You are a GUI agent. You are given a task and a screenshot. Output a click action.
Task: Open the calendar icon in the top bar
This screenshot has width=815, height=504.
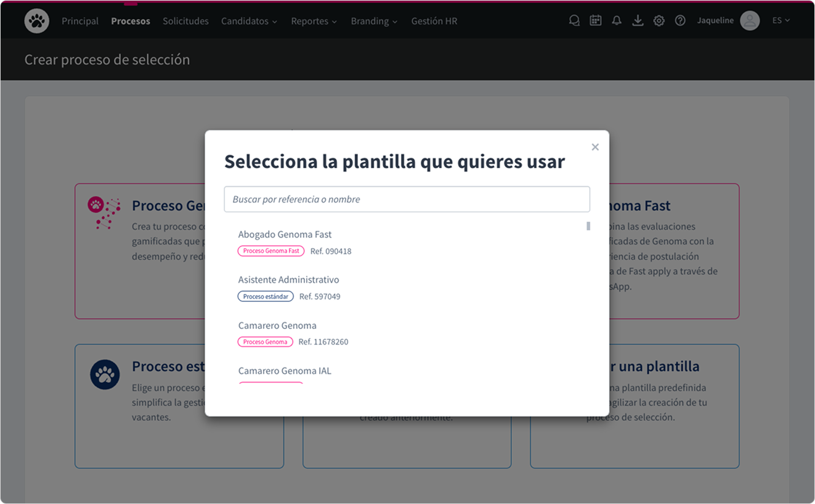(x=596, y=20)
